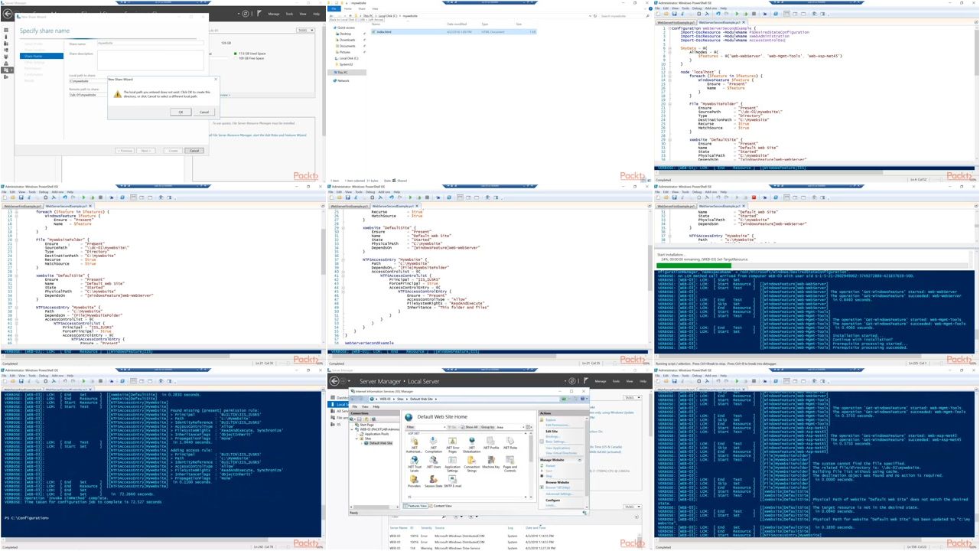Open .NET Authorization Rules feature in IIS Manager
This screenshot has width=980, height=551.
click(414, 445)
